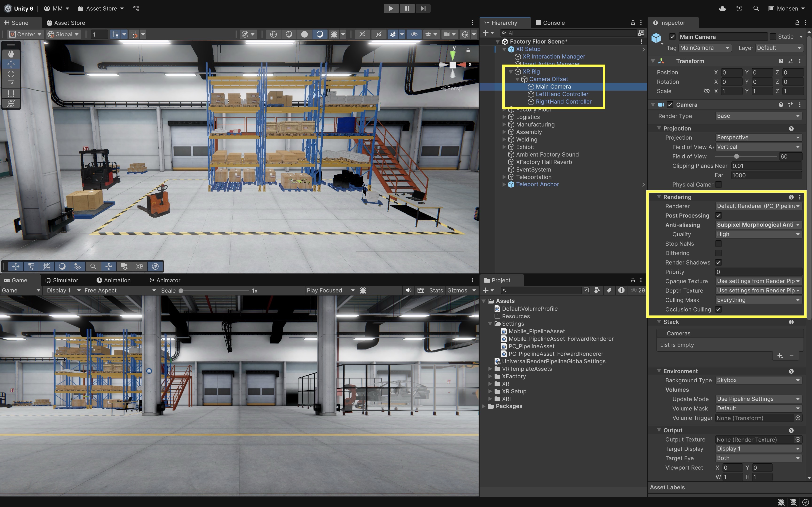Select the Rotate tool in Scene toolbar
The height and width of the screenshot is (507, 812).
11,74
